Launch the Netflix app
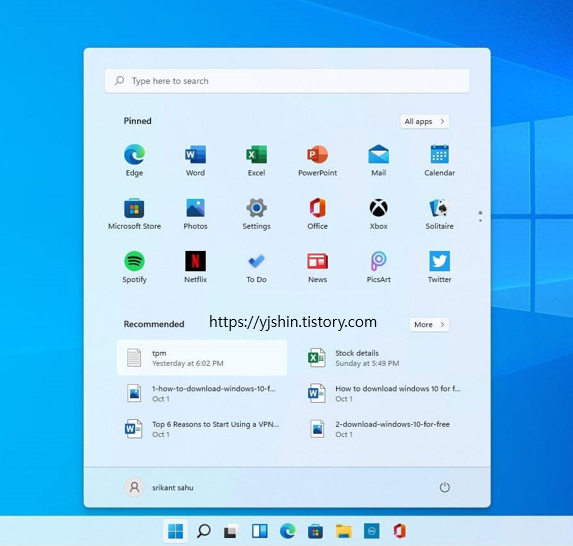Image resolution: width=573 pixels, height=546 pixels. point(195,267)
